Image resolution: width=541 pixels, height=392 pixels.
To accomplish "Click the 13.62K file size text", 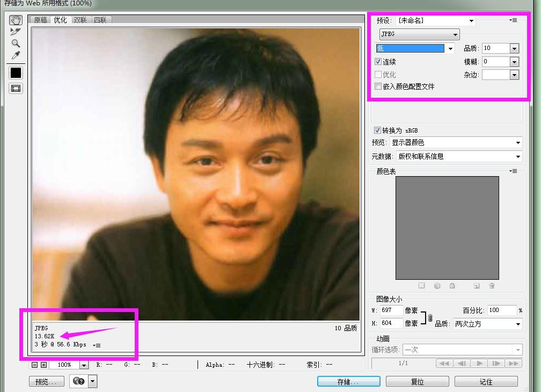I will click(x=45, y=337).
